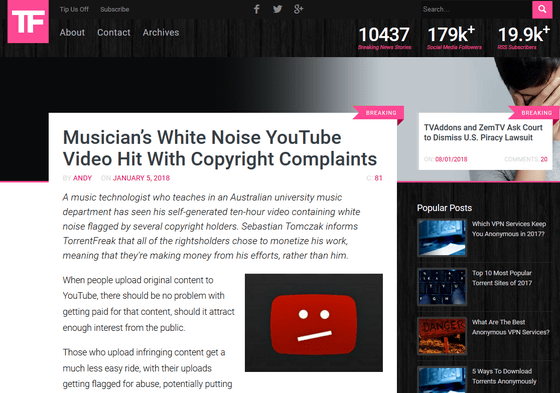The height and width of the screenshot is (393, 560).
Task: Click the DANGER sign thumbnail
Action: 442,336
